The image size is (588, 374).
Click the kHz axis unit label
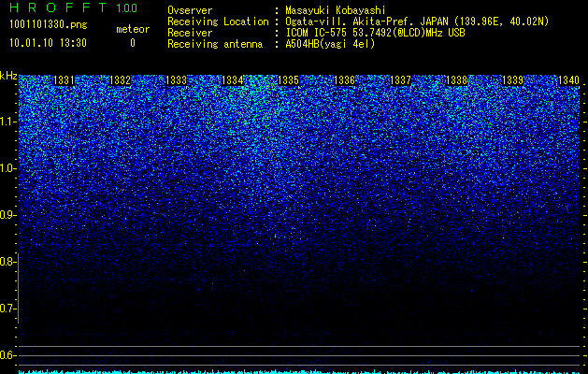(x=8, y=76)
